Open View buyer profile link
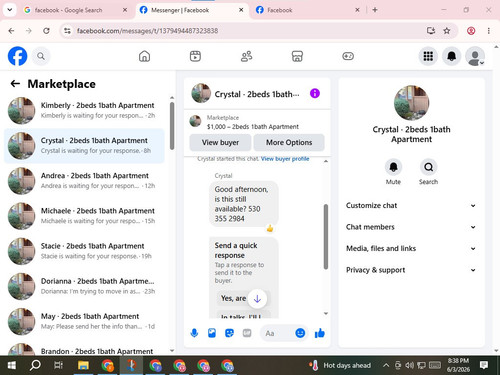500x375 pixels. 285,159
